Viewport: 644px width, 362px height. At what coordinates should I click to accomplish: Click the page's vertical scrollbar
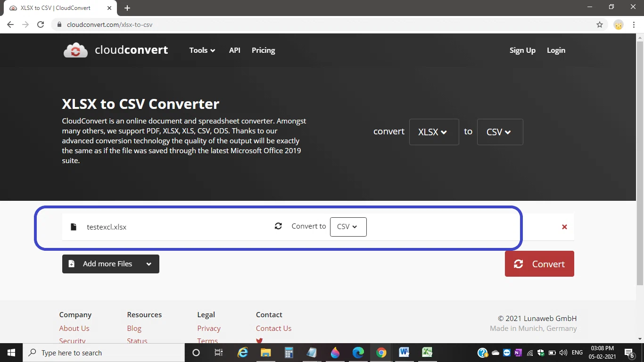pos(640,163)
